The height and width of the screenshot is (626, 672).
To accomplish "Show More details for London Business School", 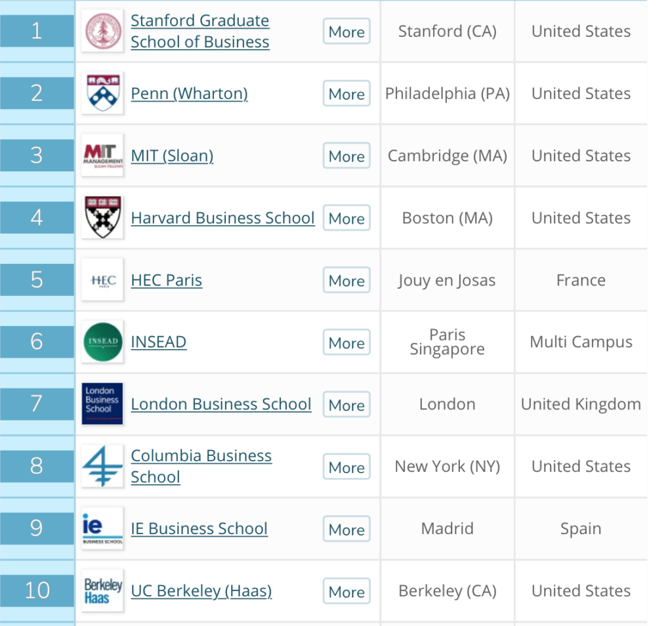I will [x=346, y=404].
